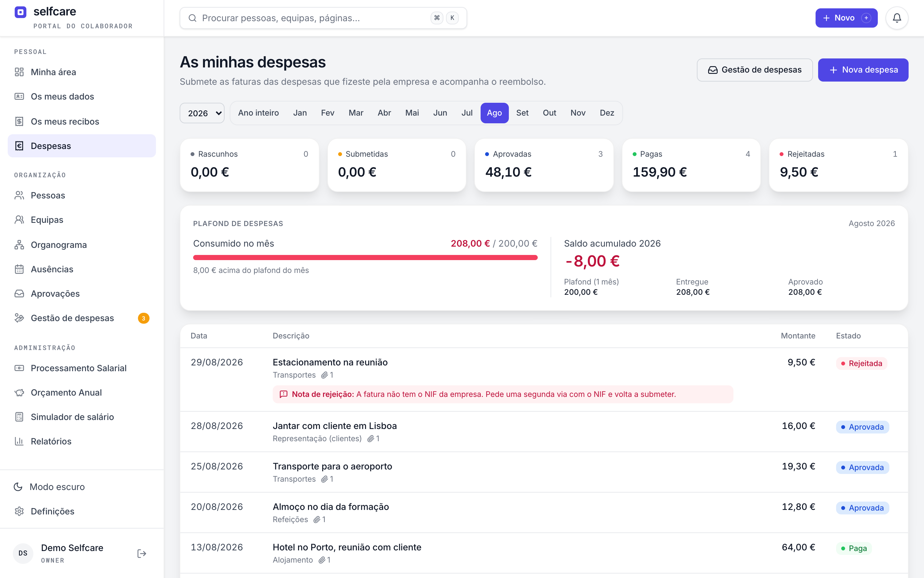Image resolution: width=924 pixels, height=578 pixels.
Task: Click Processamento Salarial banknote icon
Action: click(x=19, y=368)
